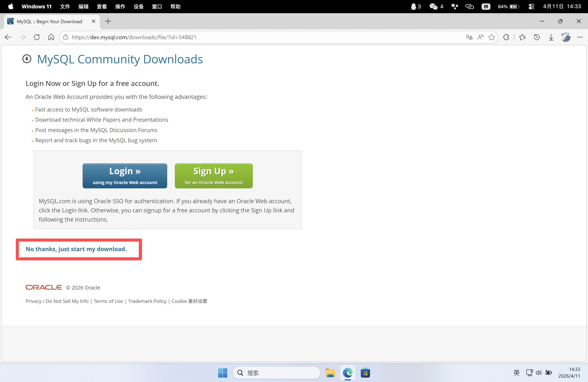Image resolution: width=588 pixels, height=382 pixels.
Task: Open the 文件 menu
Action: (65, 6)
